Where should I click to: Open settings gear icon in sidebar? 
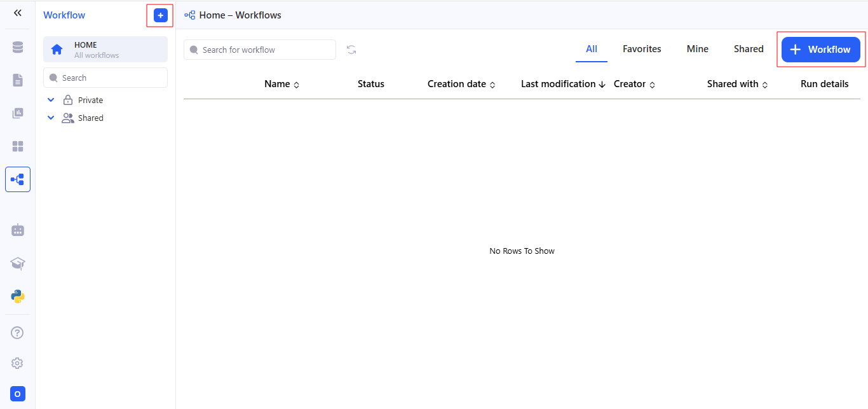(x=18, y=363)
